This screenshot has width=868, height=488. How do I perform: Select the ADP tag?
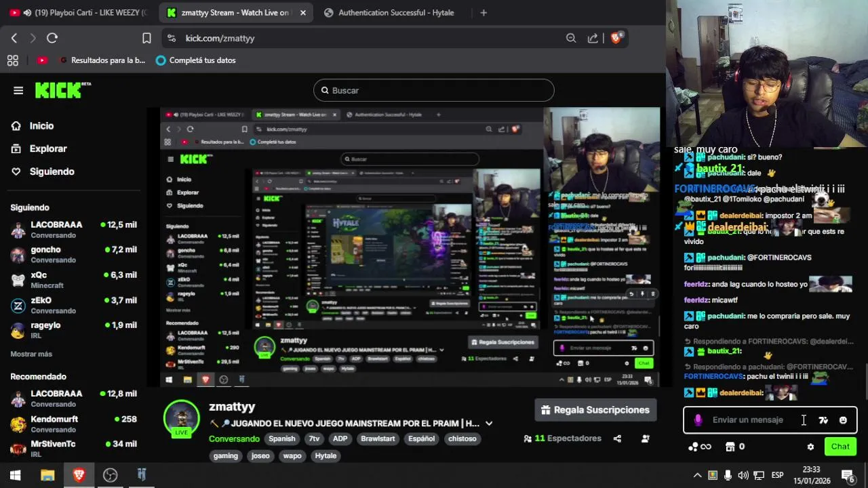(x=340, y=439)
